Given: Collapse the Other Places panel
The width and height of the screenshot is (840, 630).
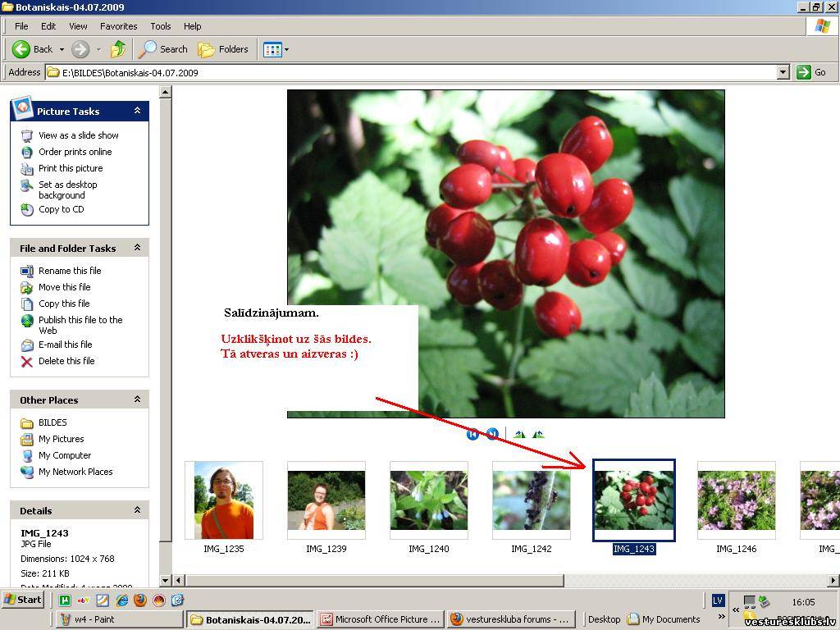Looking at the screenshot, I should pos(137,399).
